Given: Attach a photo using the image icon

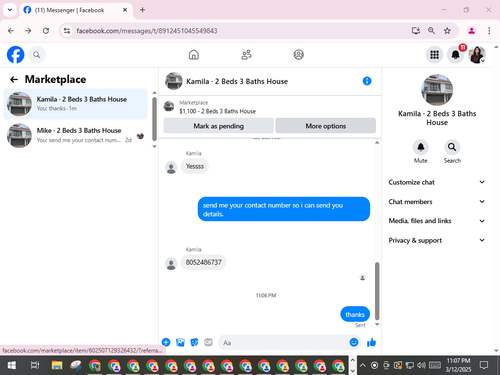Looking at the screenshot, I should 180,342.
